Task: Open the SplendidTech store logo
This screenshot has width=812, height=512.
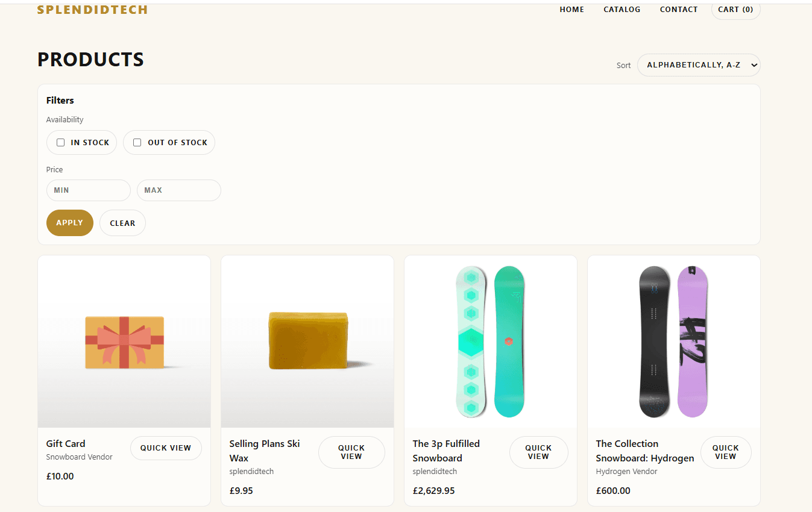Action: [92, 10]
